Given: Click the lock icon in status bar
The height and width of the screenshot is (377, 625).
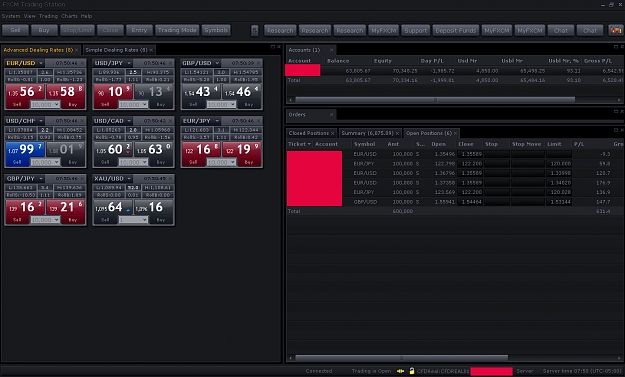Looking at the screenshot, I should (412, 371).
